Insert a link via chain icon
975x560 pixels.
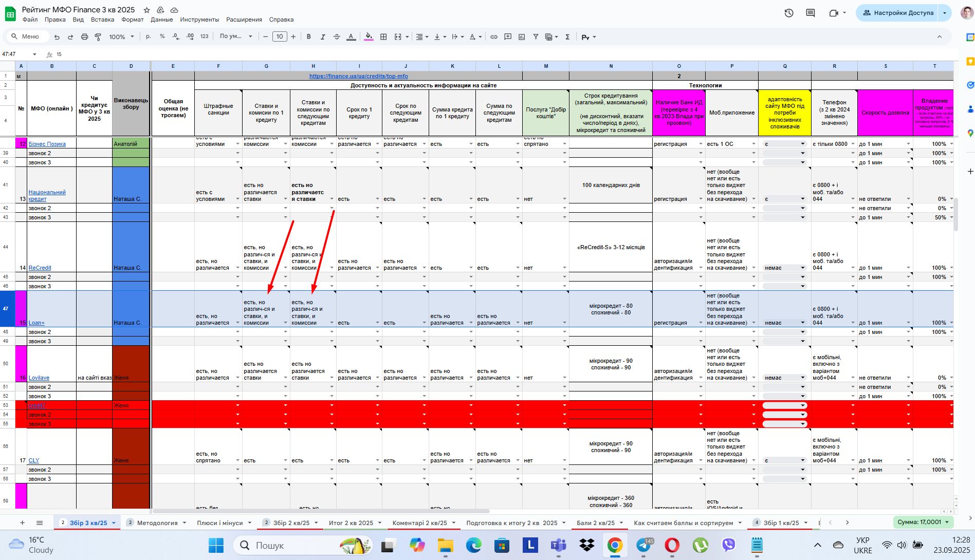pos(494,37)
